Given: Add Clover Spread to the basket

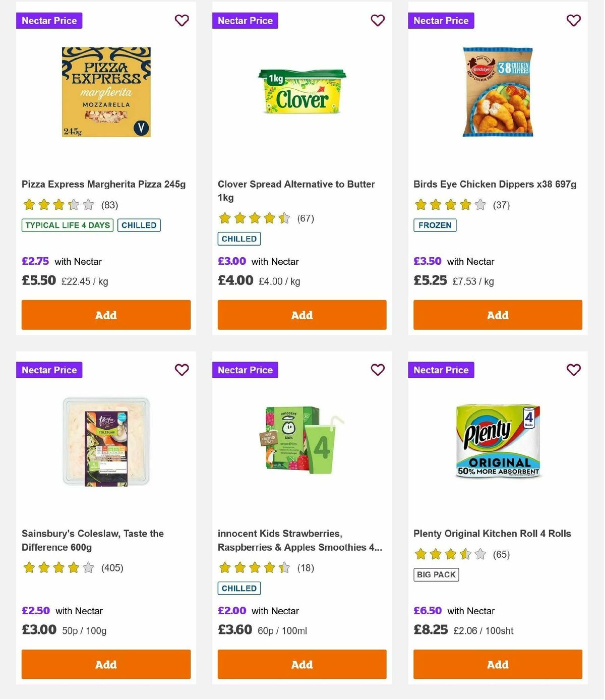Looking at the screenshot, I should click(x=301, y=315).
